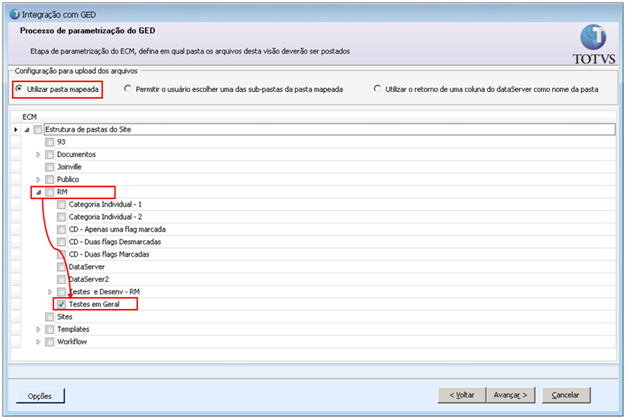
Task: Click the Cancelar button
Action: (x=566, y=395)
